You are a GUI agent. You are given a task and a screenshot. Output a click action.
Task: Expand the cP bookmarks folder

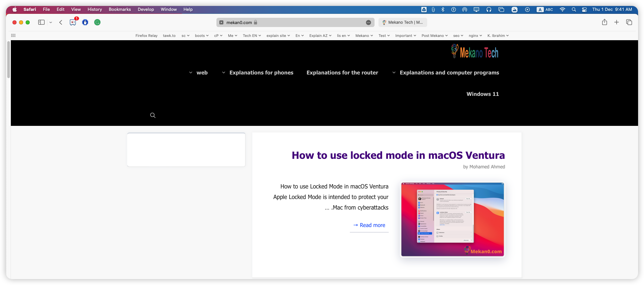pos(218,36)
